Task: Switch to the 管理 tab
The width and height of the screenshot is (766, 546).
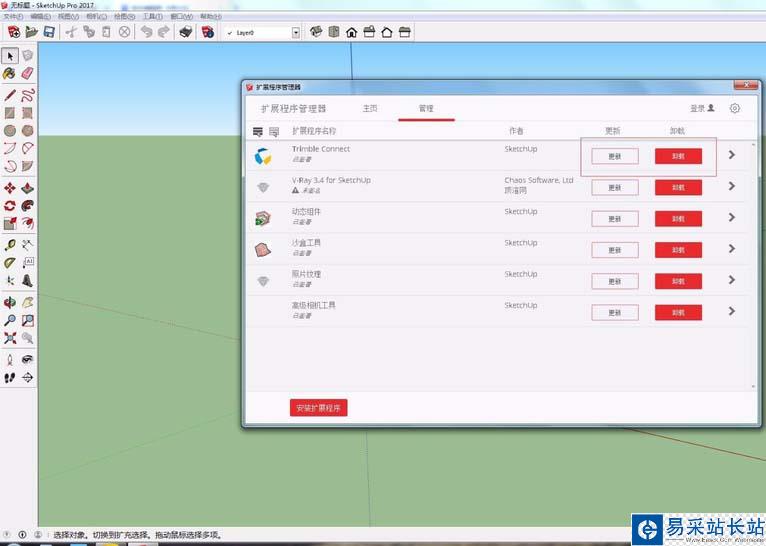Action: [426, 108]
